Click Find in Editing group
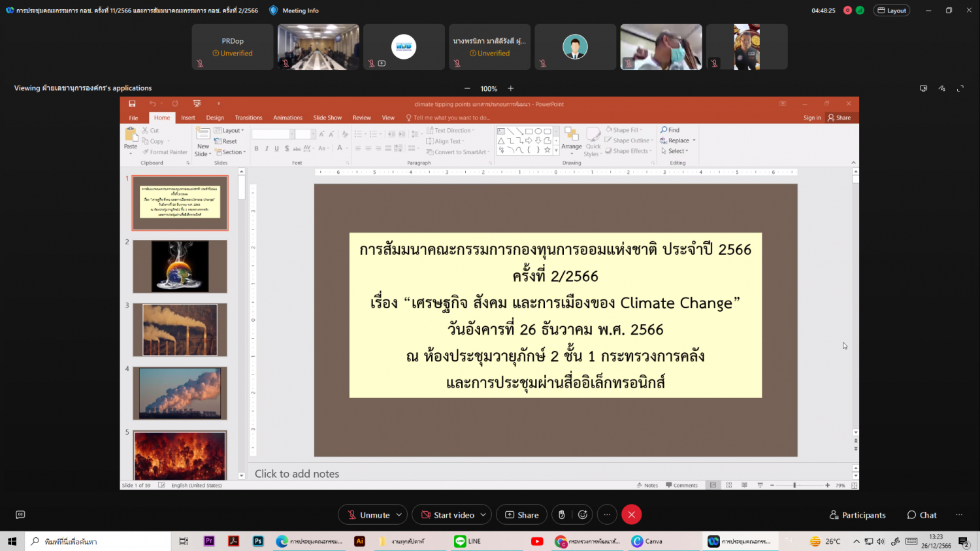 [670, 130]
